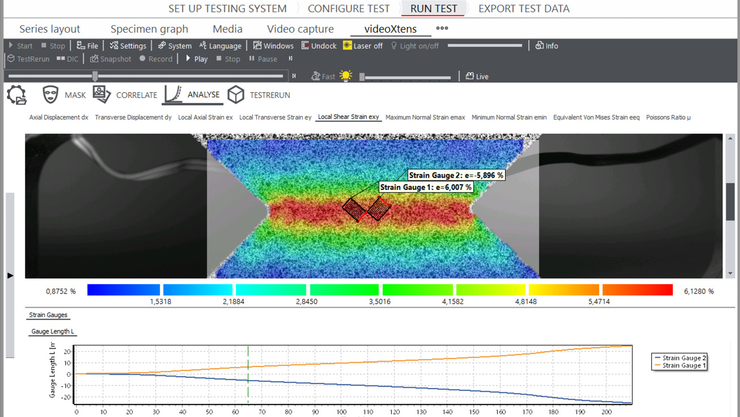Select the CORRELATE step icon
Viewport: 740px width, 417px height.
pyautogui.click(x=101, y=94)
